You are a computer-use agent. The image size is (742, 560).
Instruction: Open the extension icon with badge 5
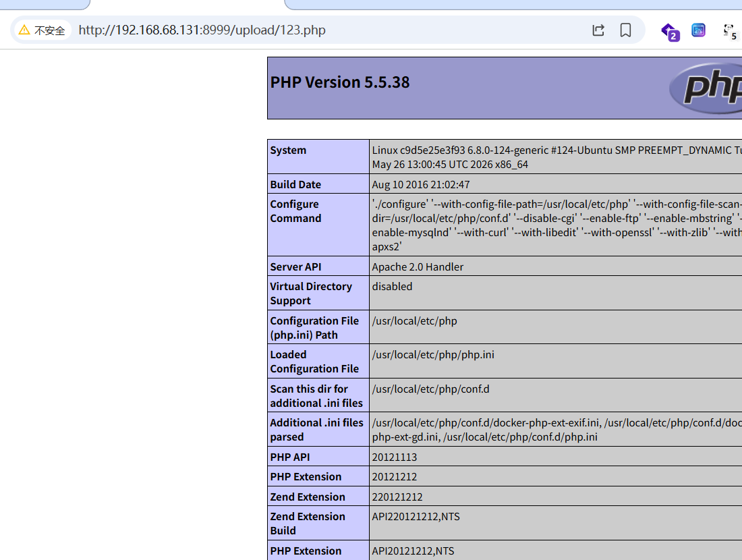click(x=730, y=32)
